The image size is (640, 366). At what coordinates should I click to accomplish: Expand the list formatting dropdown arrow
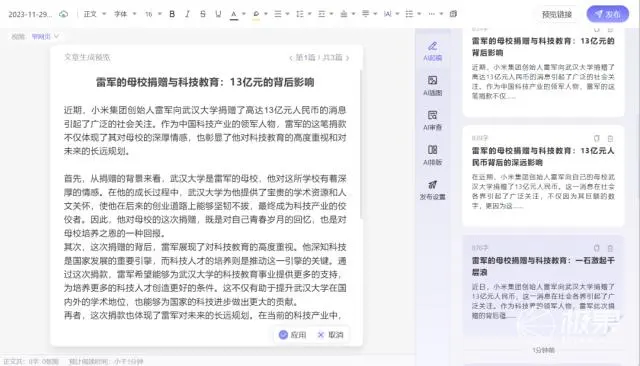click(x=419, y=14)
